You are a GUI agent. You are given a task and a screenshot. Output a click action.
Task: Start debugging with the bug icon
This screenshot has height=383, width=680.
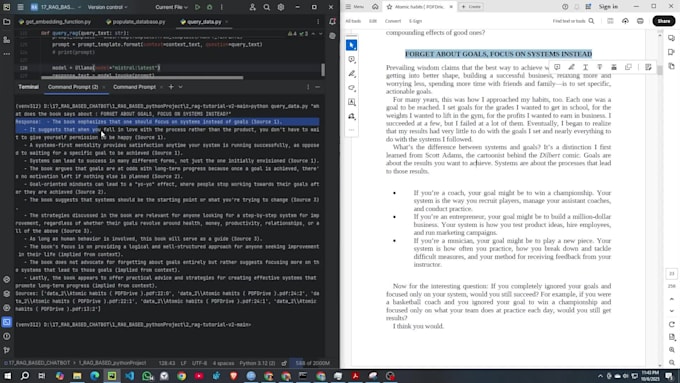(x=209, y=7)
